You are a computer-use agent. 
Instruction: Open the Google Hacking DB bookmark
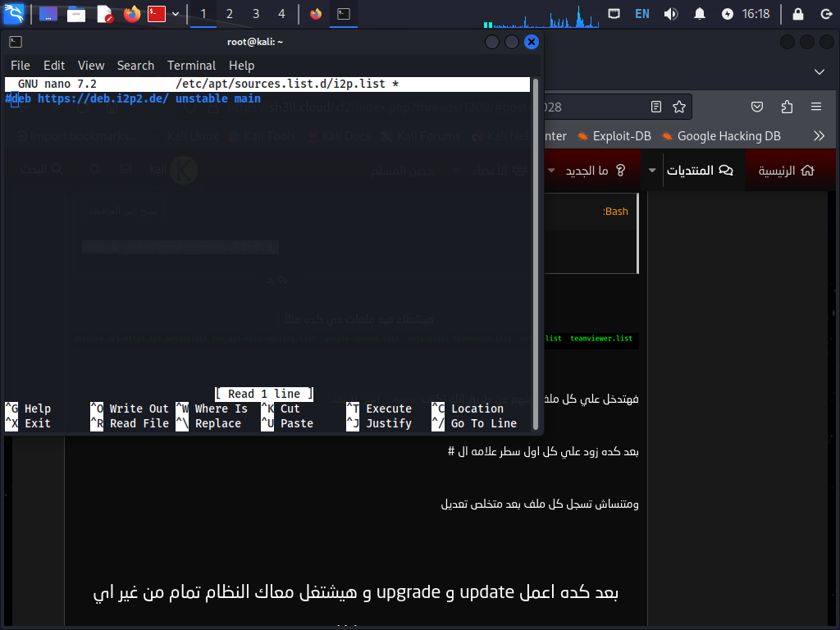click(721, 136)
